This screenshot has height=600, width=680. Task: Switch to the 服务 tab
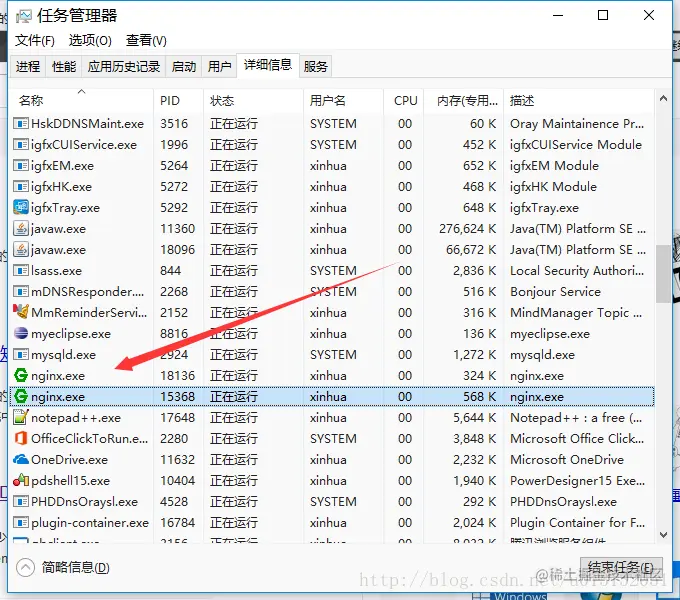click(x=315, y=66)
